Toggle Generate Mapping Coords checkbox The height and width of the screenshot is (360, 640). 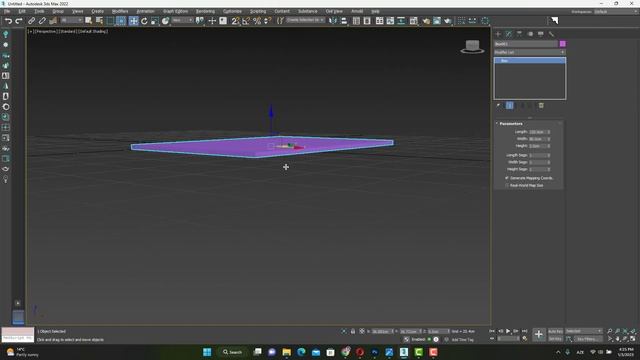pyautogui.click(x=507, y=178)
